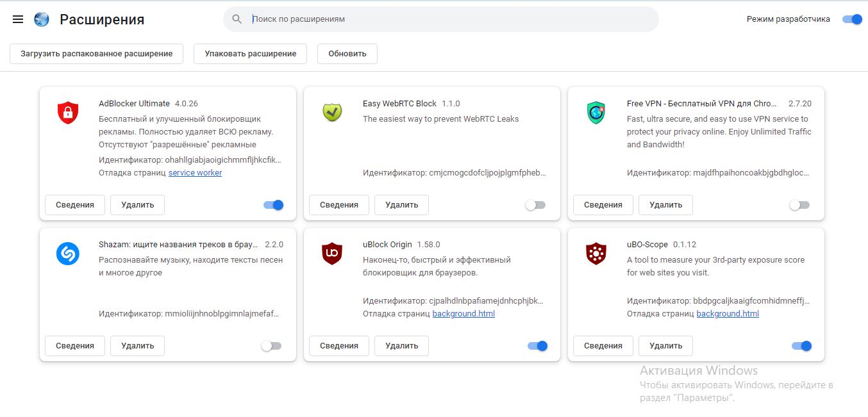Turn off AdBlocker Ultimate extension

click(x=273, y=205)
